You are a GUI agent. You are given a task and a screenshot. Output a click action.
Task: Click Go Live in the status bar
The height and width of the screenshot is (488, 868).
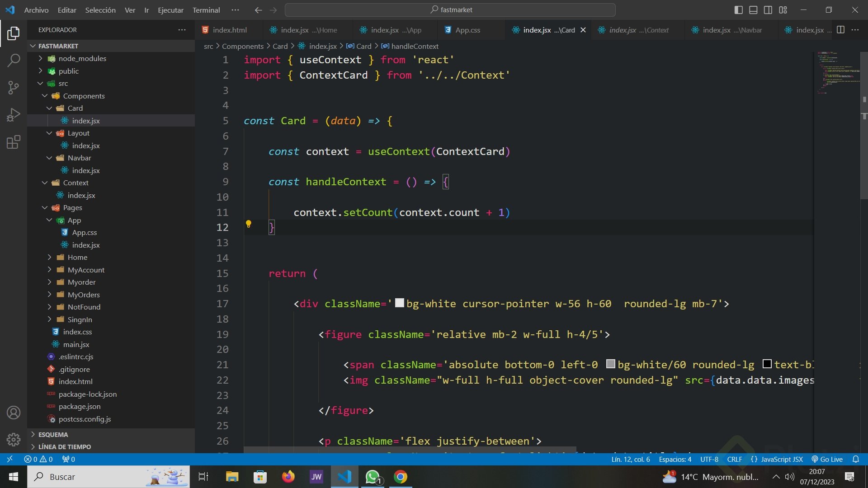[x=827, y=459]
